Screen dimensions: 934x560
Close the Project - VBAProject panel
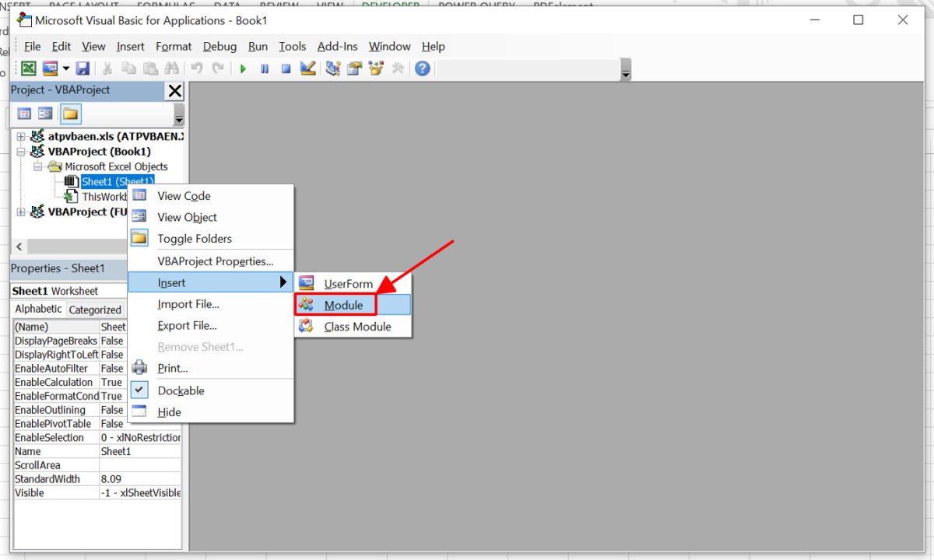point(175,91)
